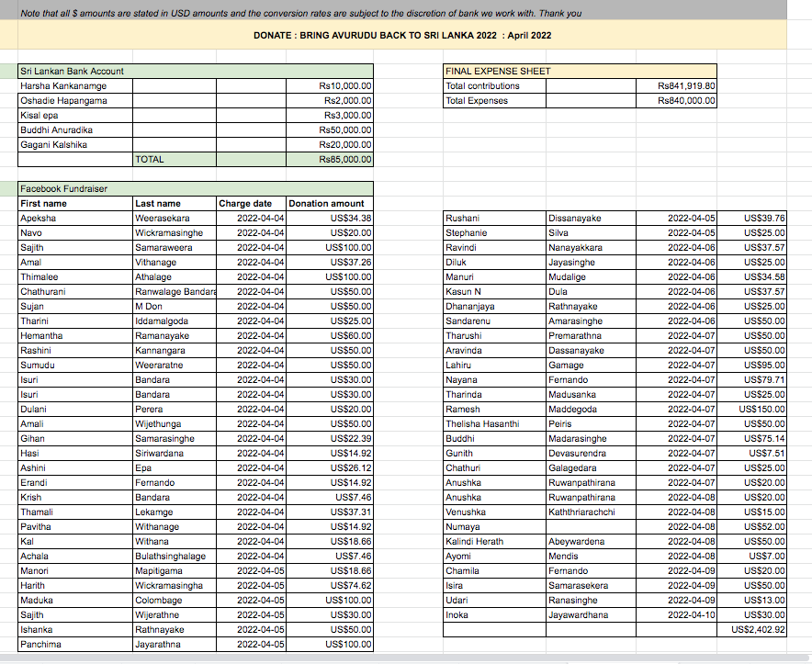This screenshot has height=664, width=812.
Task: Click the 'Kalindi Herath' first name cell
Action: point(494,541)
